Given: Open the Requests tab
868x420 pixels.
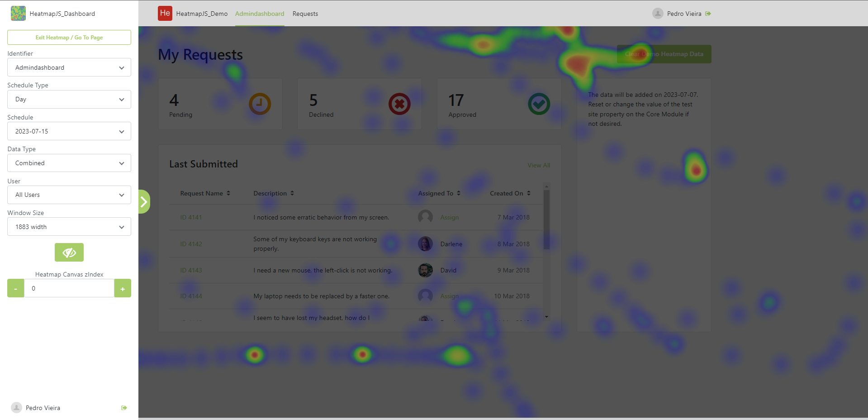Looking at the screenshot, I should point(305,14).
